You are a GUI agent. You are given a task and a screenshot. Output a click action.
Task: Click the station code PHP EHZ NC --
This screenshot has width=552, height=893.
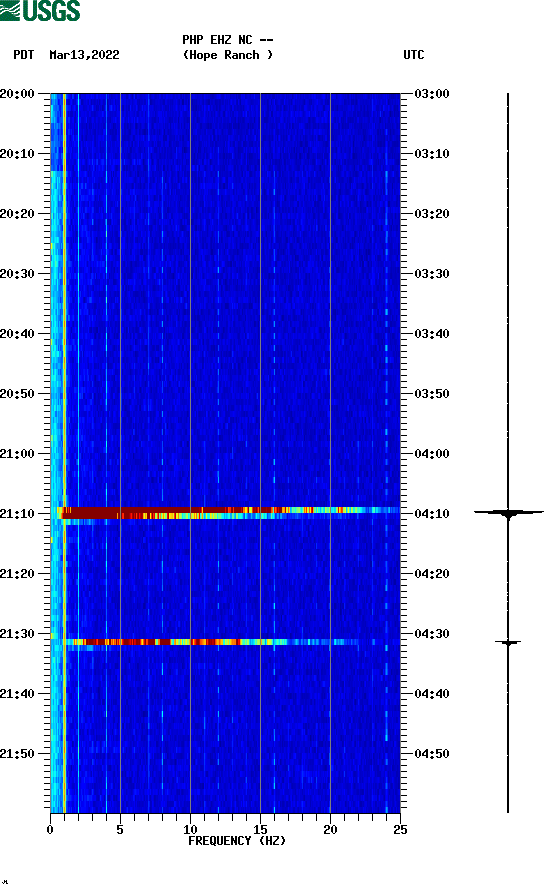[x=227, y=40]
